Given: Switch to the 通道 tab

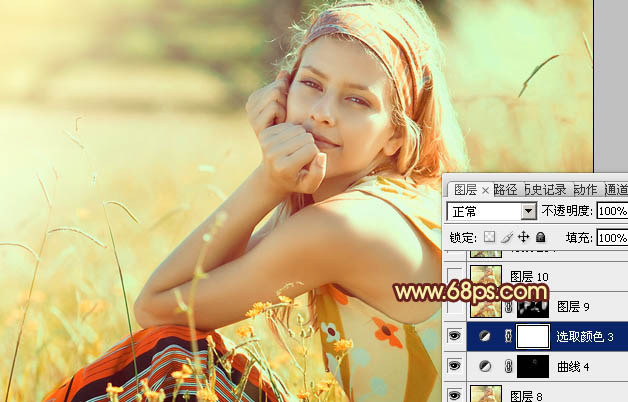Looking at the screenshot, I should pyautogui.click(x=616, y=190).
